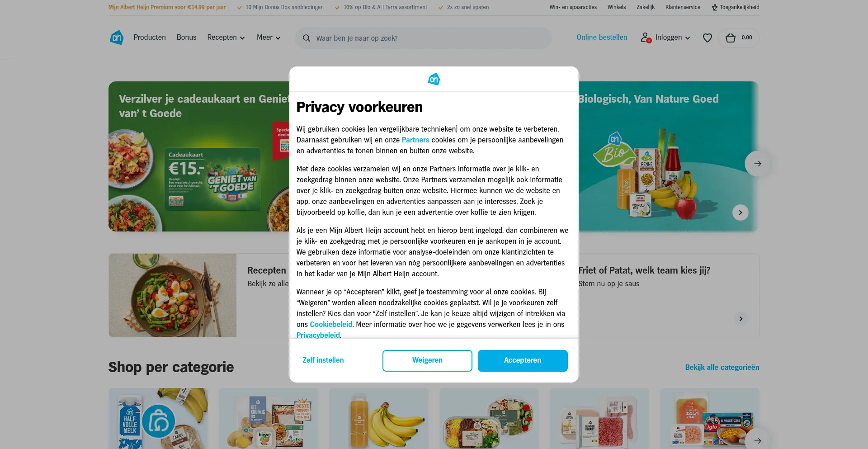
Task: Open the Bonus menu item
Action: (186, 38)
